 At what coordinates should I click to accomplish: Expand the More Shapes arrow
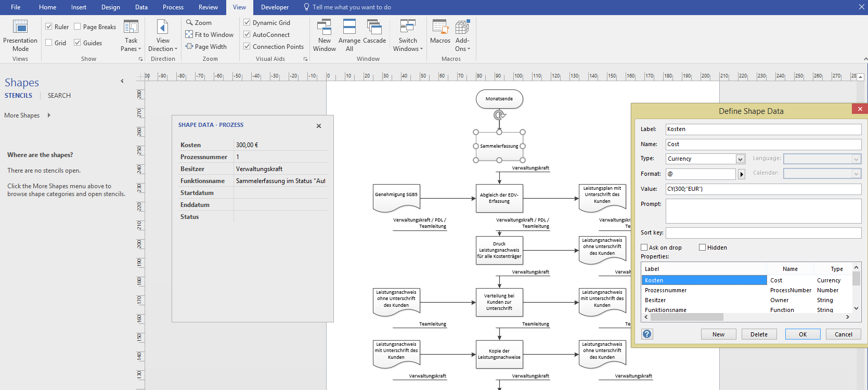49,115
